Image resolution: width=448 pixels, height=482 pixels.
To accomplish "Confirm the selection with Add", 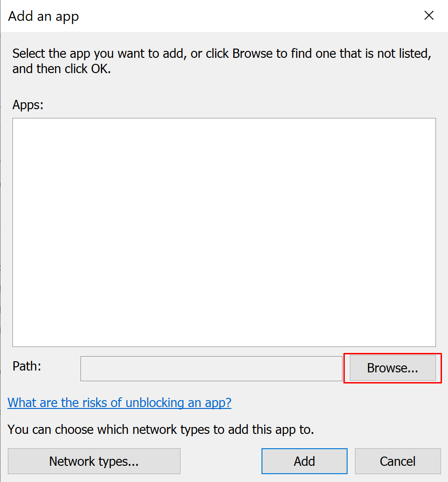I will [x=304, y=461].
